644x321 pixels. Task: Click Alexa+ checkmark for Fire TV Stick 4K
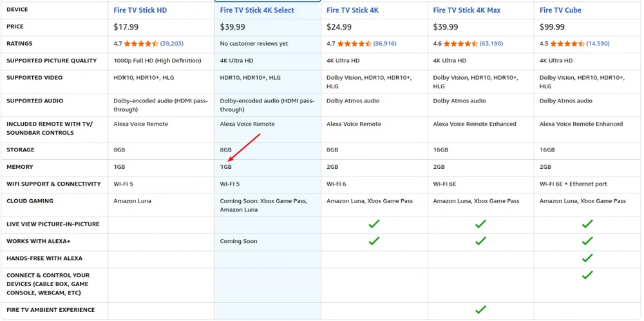374,241
